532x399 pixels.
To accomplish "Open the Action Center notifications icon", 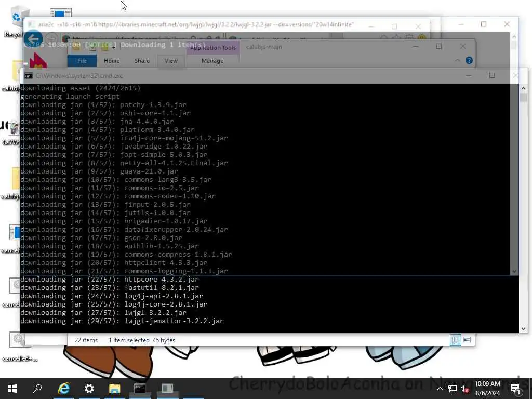I will point(515,389).
